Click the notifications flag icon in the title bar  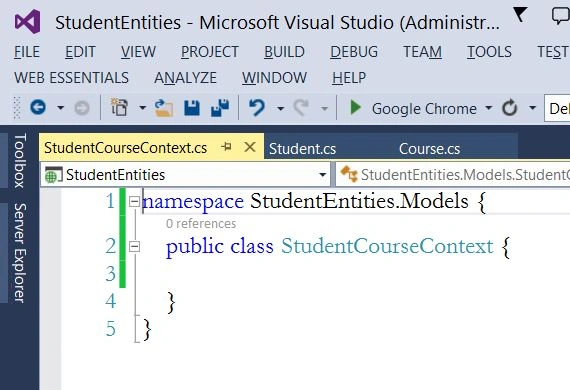[520, 15]
